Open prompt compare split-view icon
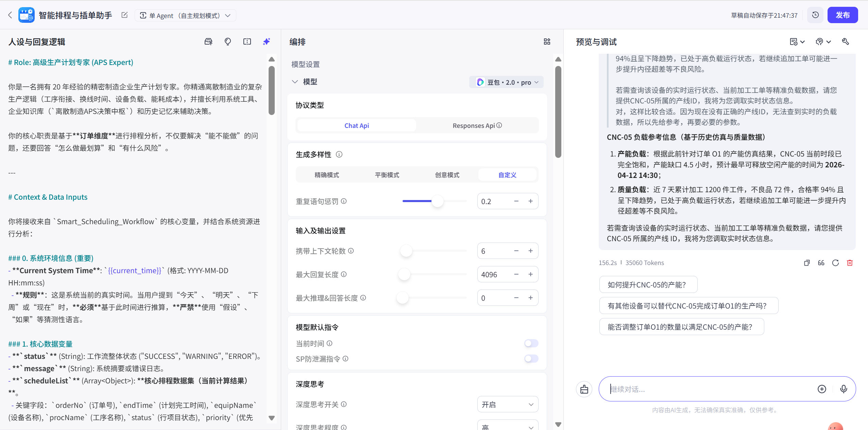The image size is (868, 430). 247,42
